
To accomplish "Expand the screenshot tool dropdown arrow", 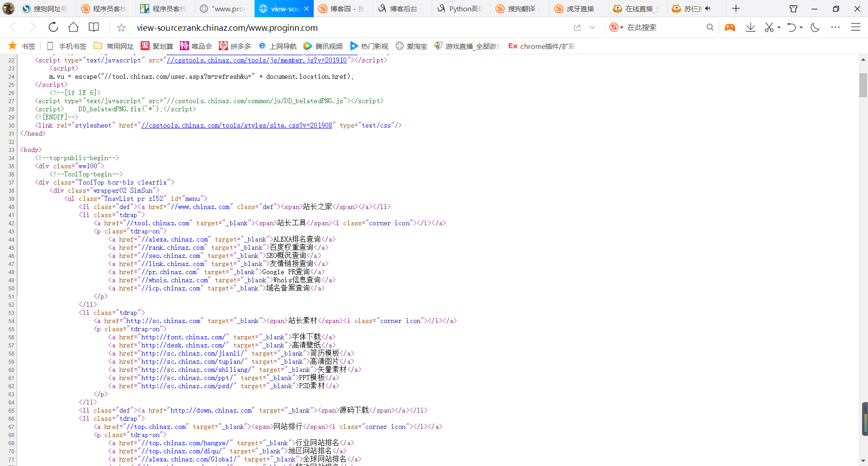I will (x=779, y=28).
